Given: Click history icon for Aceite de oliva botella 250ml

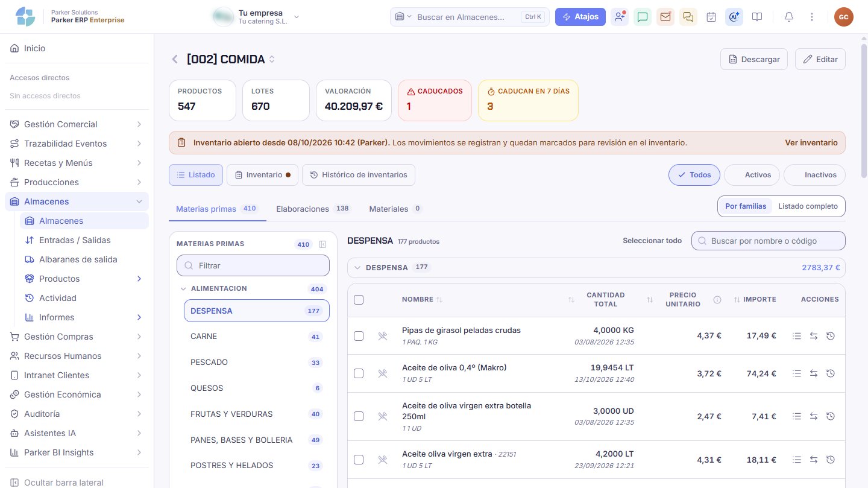Looking at the screenshot, I should point(831,416).
